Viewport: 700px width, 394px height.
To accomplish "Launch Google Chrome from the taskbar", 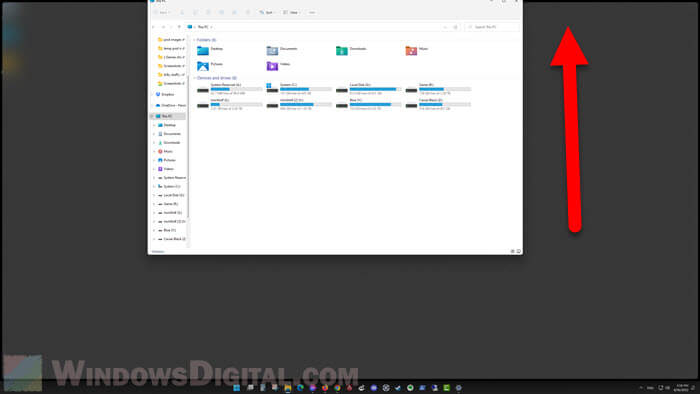I will point(337,388).
